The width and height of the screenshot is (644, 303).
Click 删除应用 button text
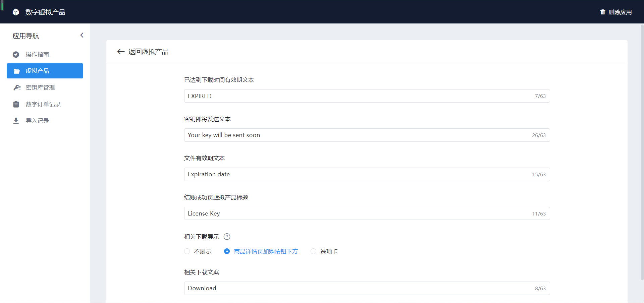(620, 12)
